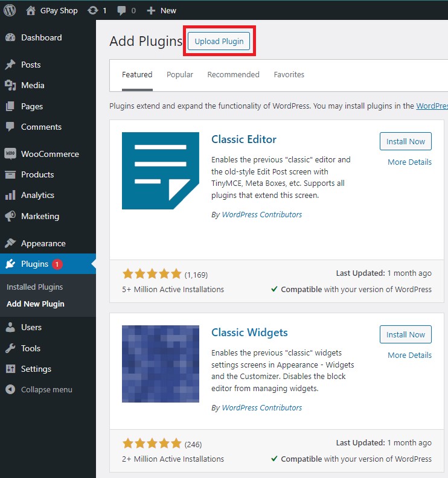448x478 pixels.
Task: Open the Favorites tab
Action: [x=289, y=75]
